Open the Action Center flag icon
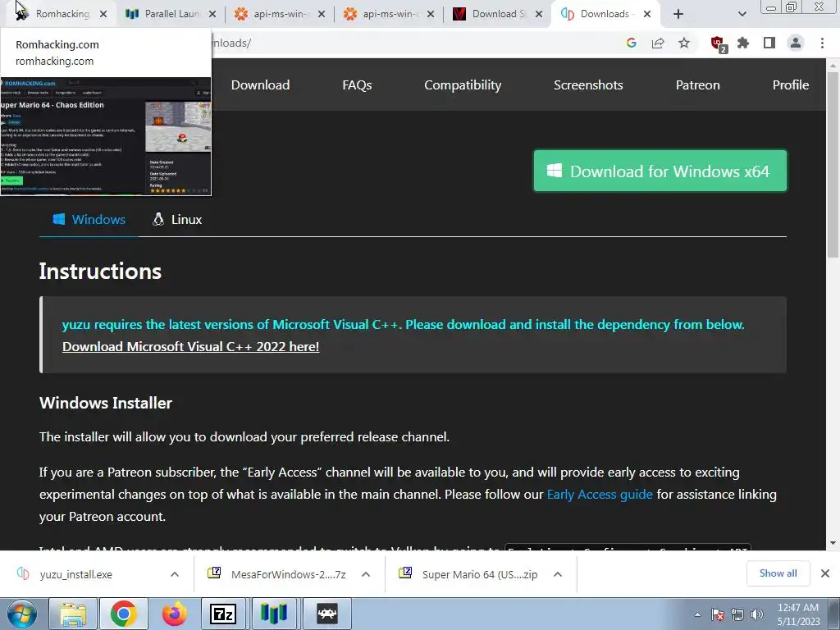The width and height of the screenshot is (840, 630). pyautogui.click(x=717, y=614)
